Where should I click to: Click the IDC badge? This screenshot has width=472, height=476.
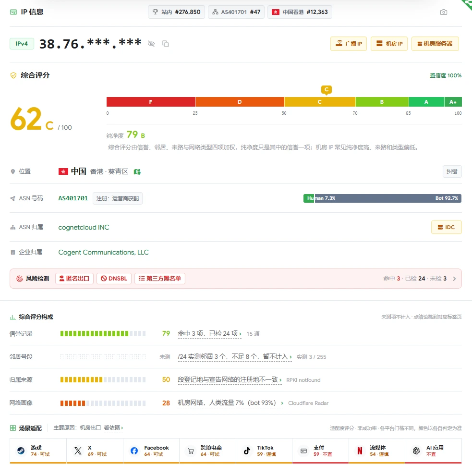click(446, 227)
